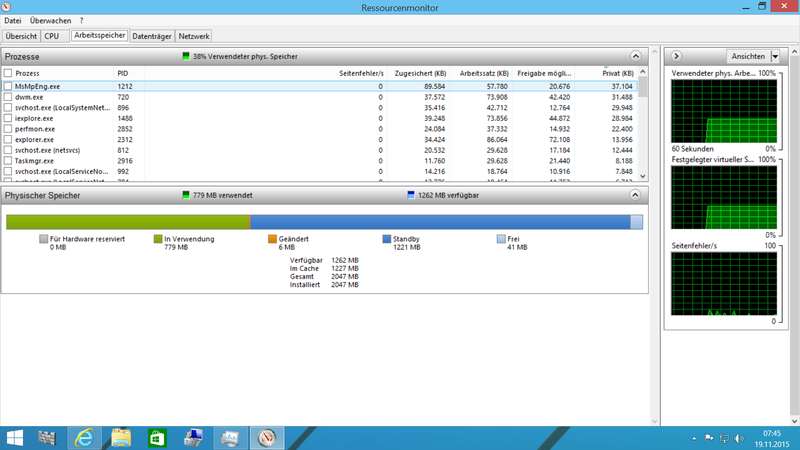
Task: Click the light-blue Frei memory bar segment
Action: tap(636, 222)
